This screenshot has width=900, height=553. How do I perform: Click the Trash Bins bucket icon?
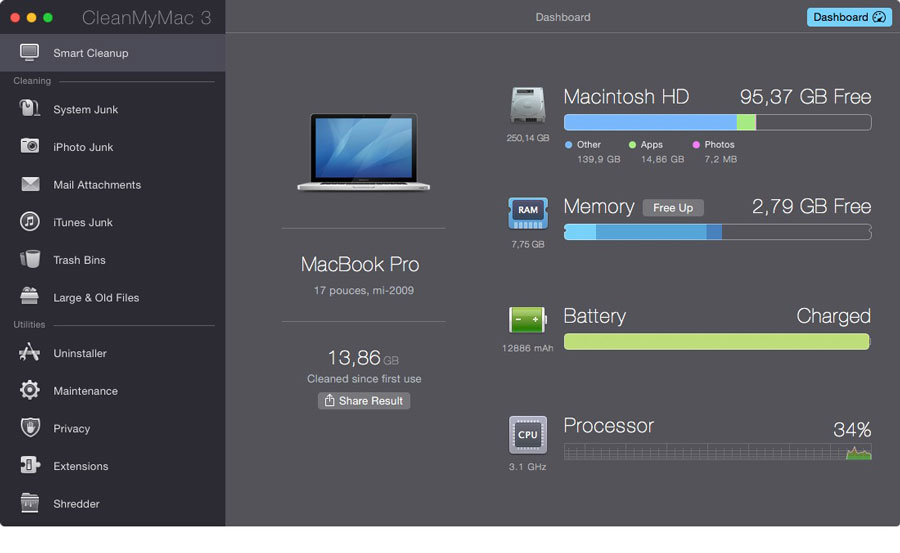[x=30, y=259]
